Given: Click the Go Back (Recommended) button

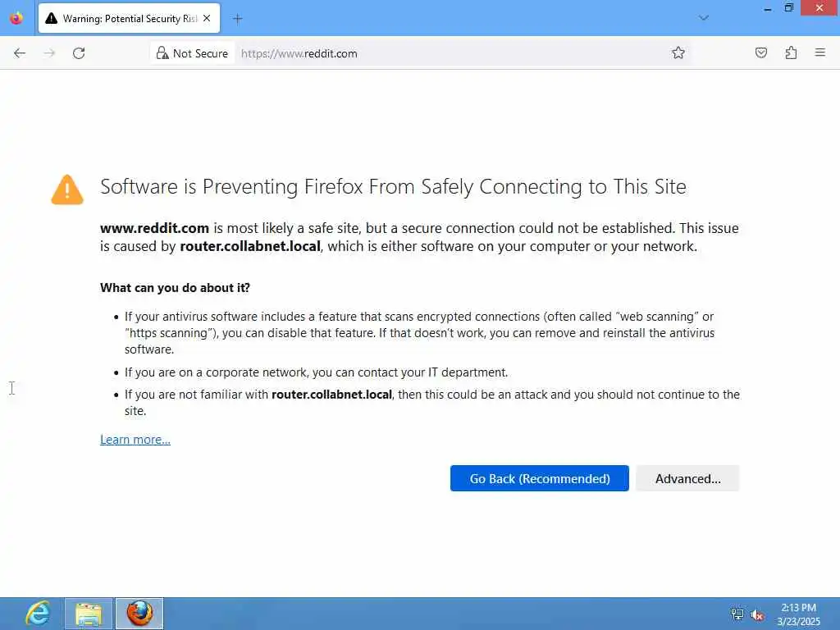Looking at the screenshot, I should click(540, 478).
